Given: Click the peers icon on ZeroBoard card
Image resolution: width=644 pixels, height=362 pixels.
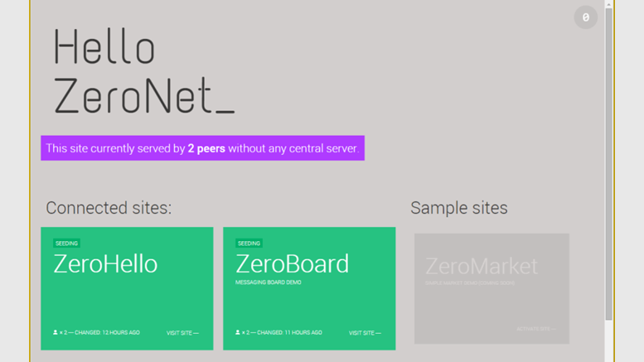Looking at the screenshot, I should pos(238,332).
